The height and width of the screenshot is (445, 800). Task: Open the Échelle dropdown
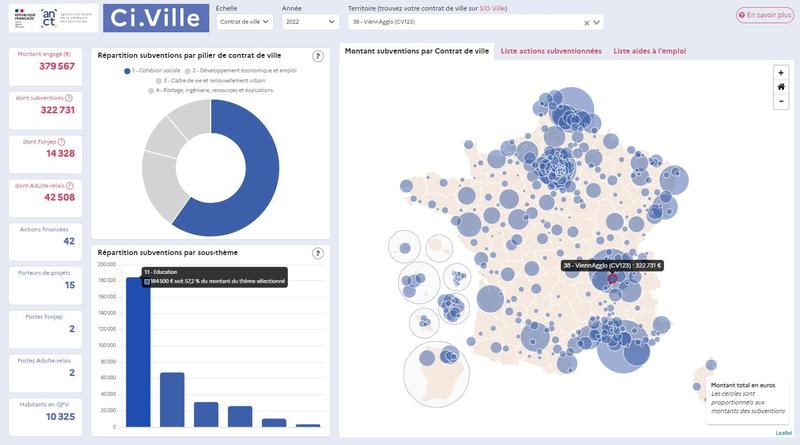click(243, 21)
